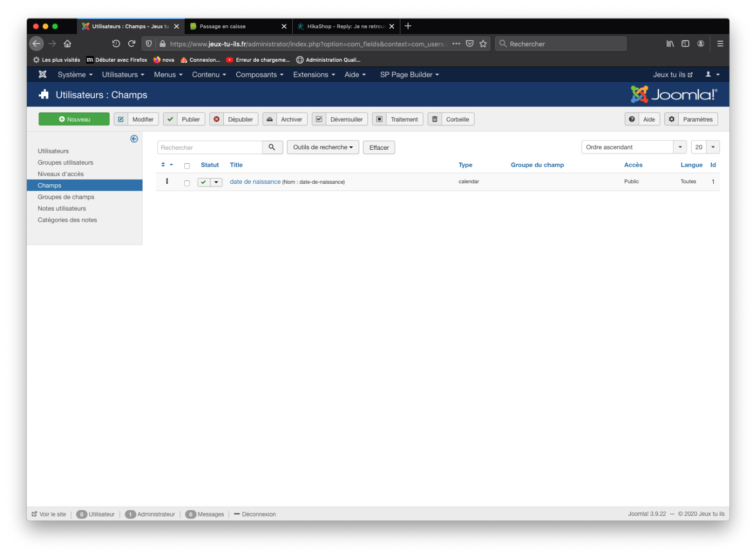The width and height of the screenshot is (756, 556).
Task: Select Groupes utilisateurs in sidebar
Action: (x=65, y=163)
